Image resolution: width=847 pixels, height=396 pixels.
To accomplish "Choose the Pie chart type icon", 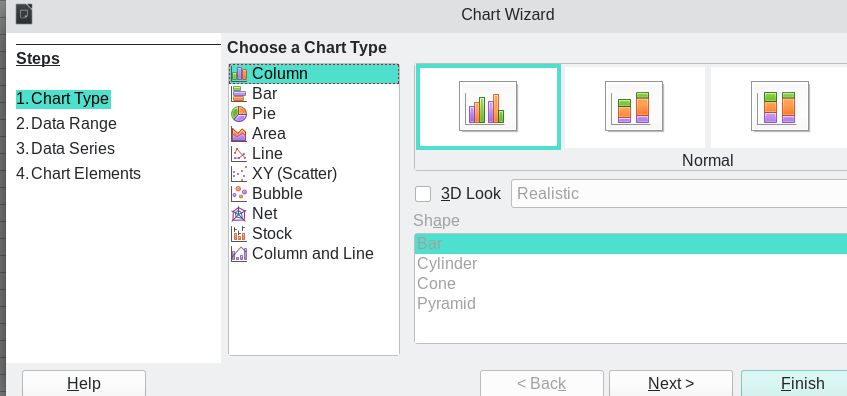I will tap(239, 113).
